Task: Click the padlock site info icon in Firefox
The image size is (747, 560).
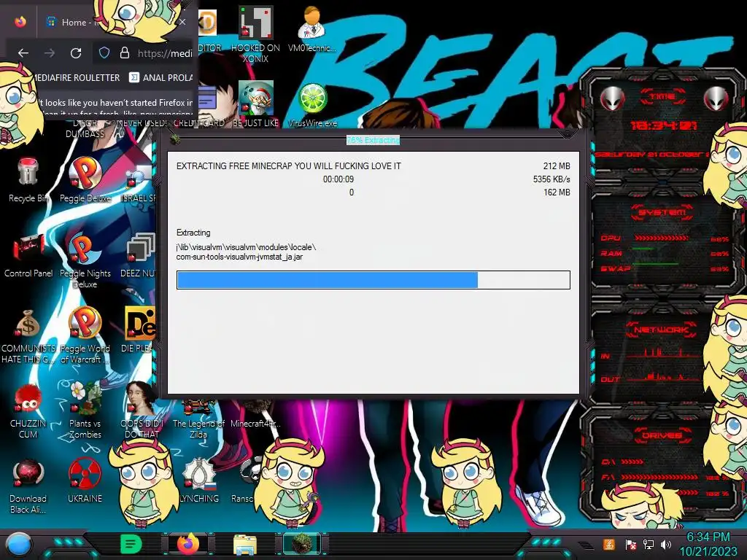Action: coord(124,52)
